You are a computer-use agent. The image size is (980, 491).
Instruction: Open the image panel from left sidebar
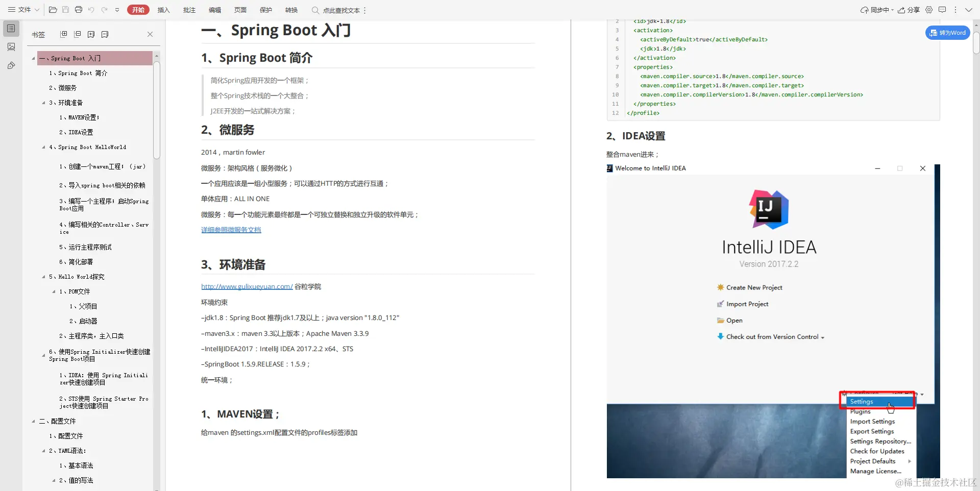point(11,47)
